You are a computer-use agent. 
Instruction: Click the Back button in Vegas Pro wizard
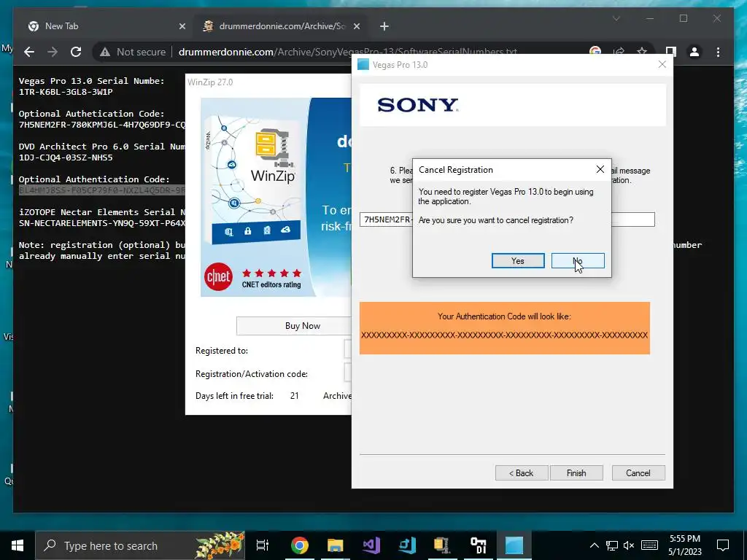pos(522,472)
